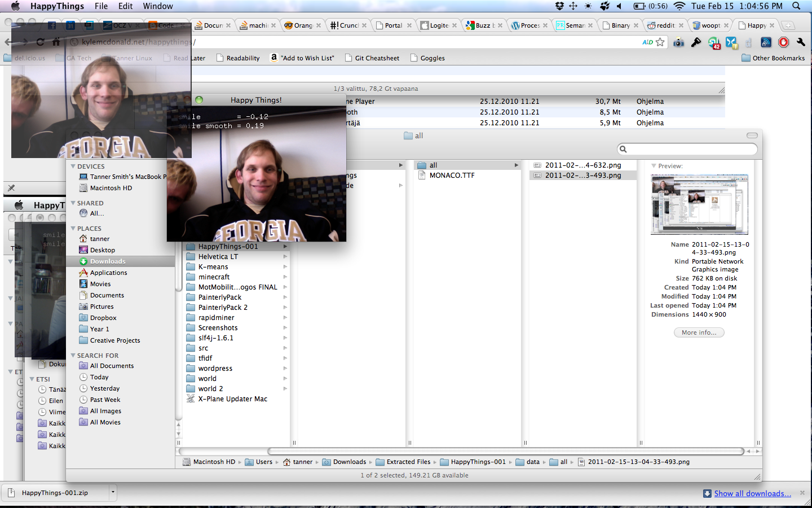Select the MONACO.TTF file
Screen dimensions: 812x508
tap(452, 176)
